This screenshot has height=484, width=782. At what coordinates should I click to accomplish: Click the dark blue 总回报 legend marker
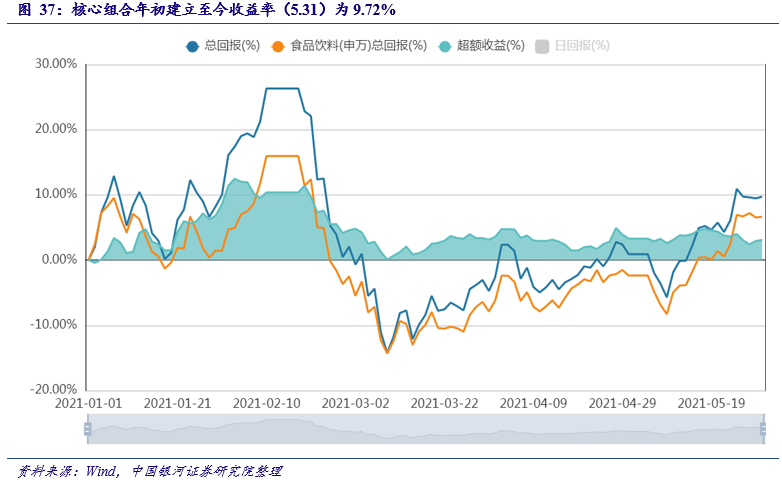click(x=193, y=46)
